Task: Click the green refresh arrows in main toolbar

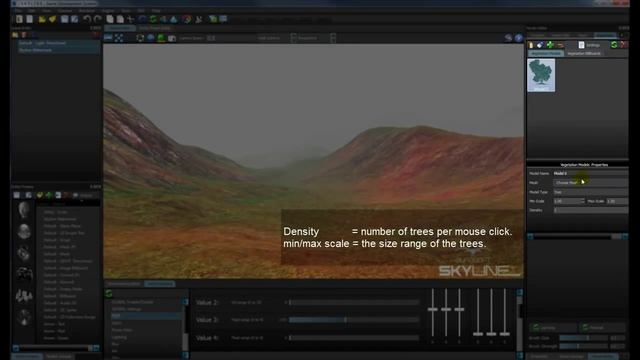Action: pos(153,19)
